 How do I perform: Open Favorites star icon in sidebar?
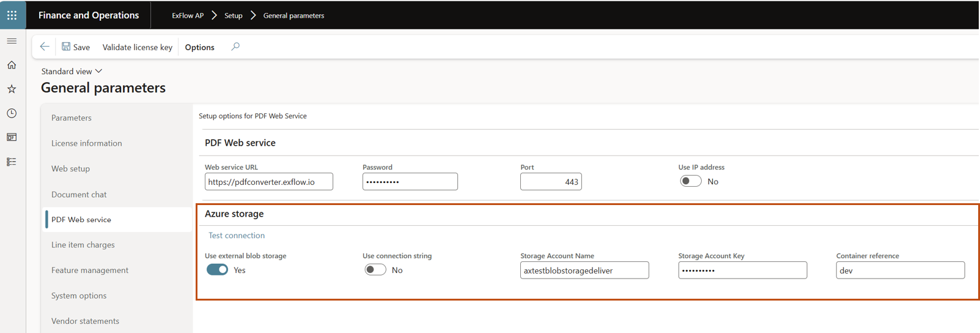pos(12,89)
